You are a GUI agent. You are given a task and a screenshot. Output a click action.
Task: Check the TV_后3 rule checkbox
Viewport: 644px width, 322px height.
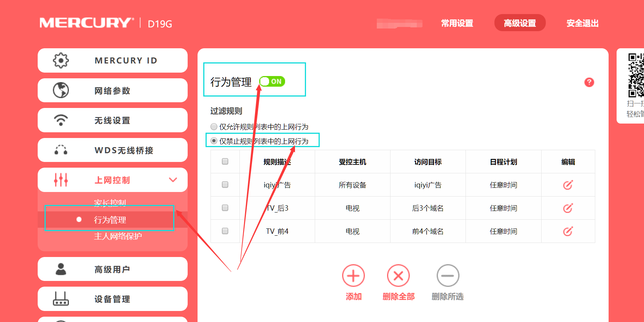coord(225,208)
